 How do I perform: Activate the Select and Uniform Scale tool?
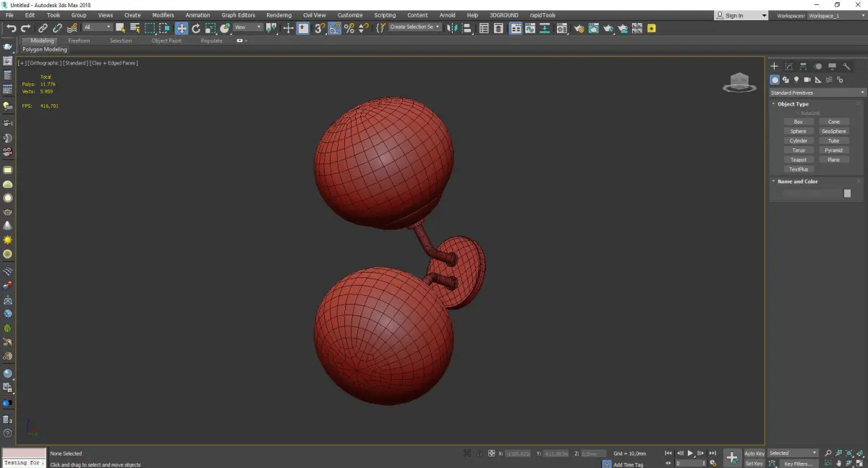click(x=210, y=28)
